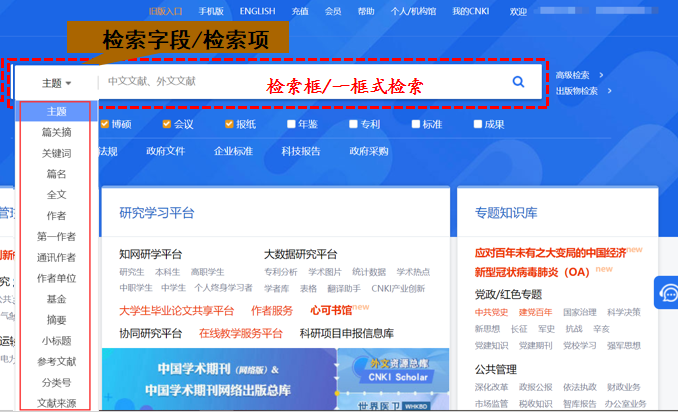Select 主题 in the field list
Viewport: 678px width, 412px height.
click(56, 112)
